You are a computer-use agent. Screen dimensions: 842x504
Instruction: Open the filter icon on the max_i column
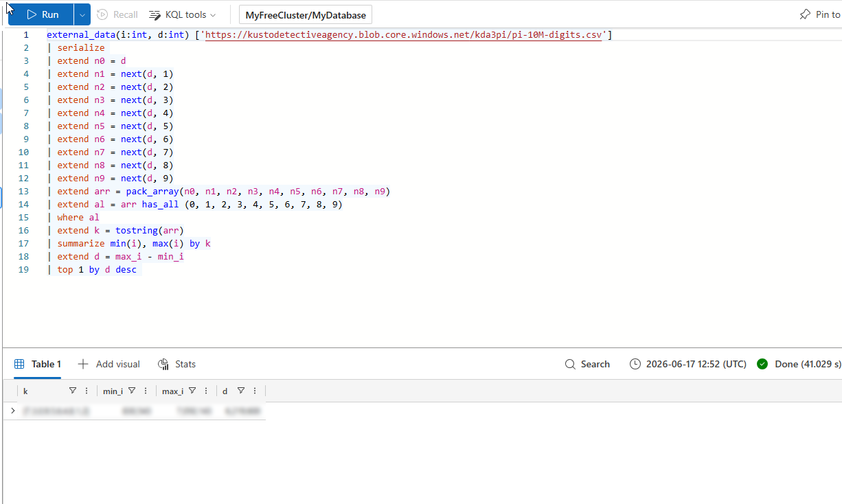click(x=192, y=391)
